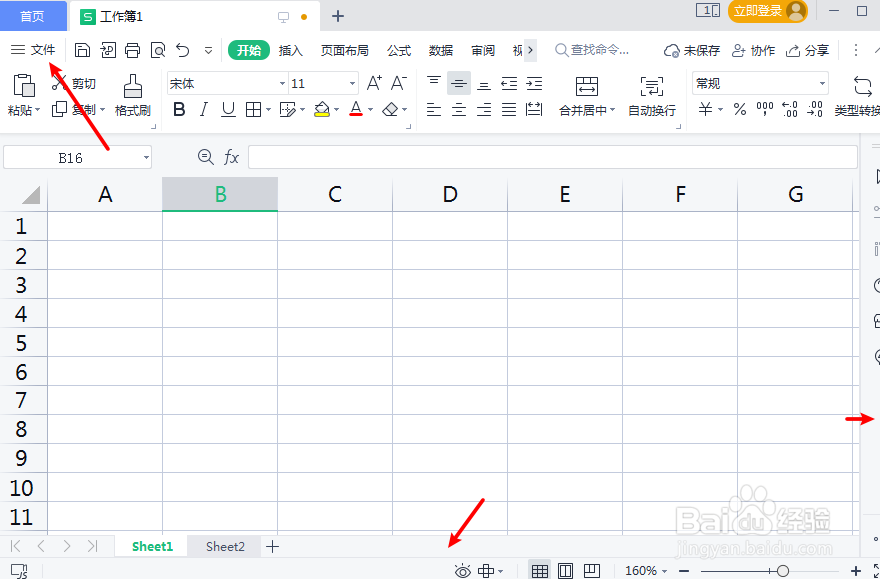Click the 合并居中 merge and center button

click(587, 96)
